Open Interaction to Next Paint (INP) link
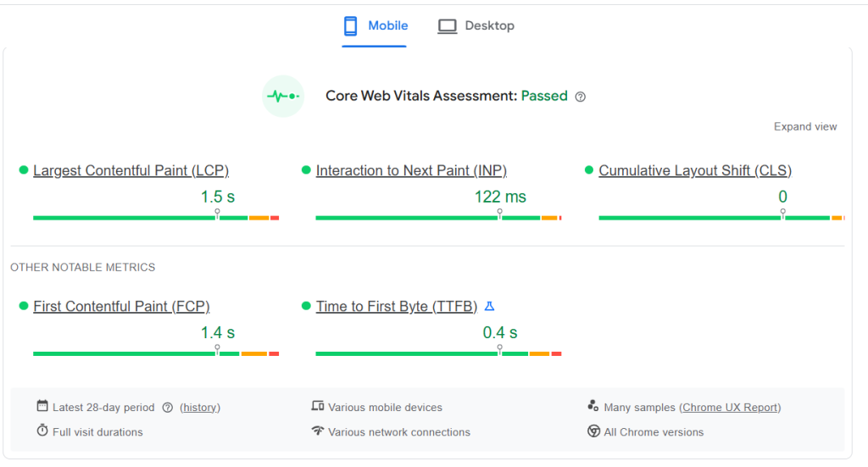This screenshot has height=467, width=868. pos(411,170)
